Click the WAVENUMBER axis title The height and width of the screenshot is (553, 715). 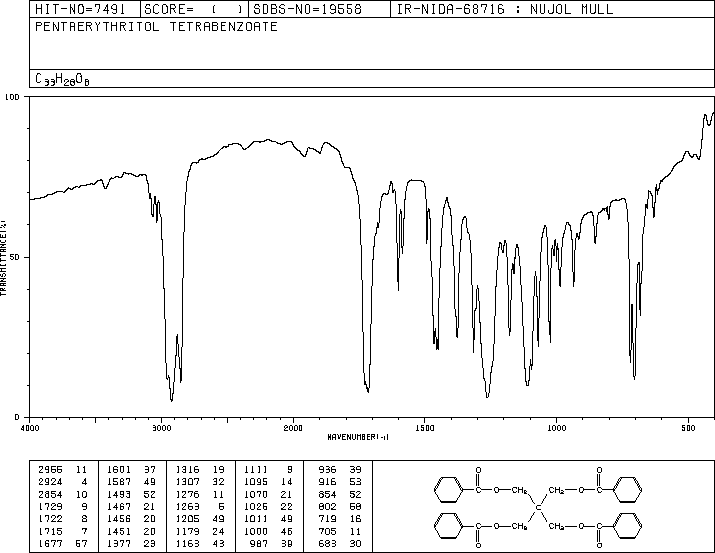358,437
